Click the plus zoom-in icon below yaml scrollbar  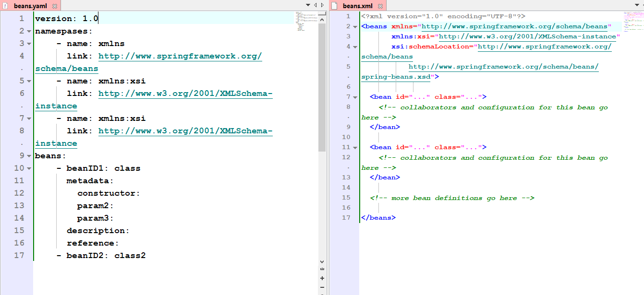pos(322,278)
